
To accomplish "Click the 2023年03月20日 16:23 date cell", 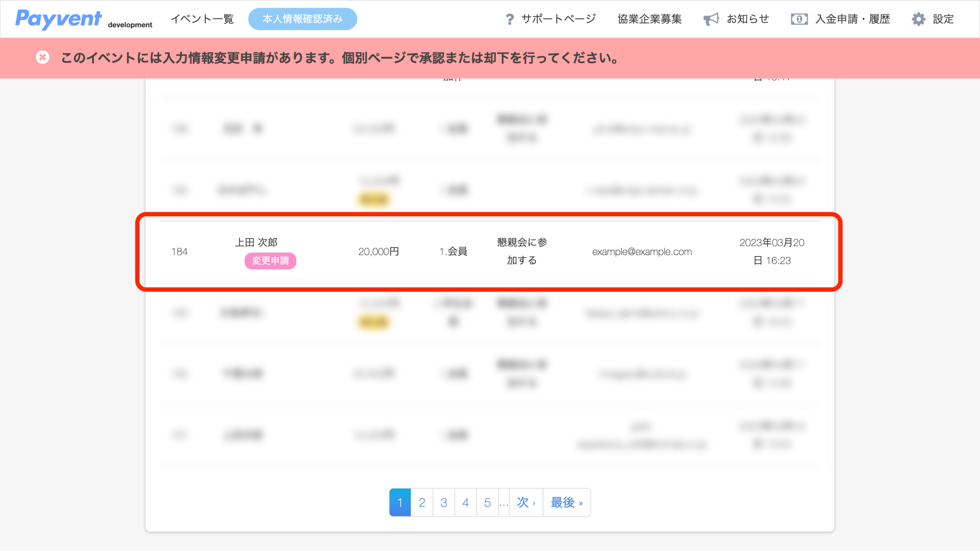I will point(772,251).
